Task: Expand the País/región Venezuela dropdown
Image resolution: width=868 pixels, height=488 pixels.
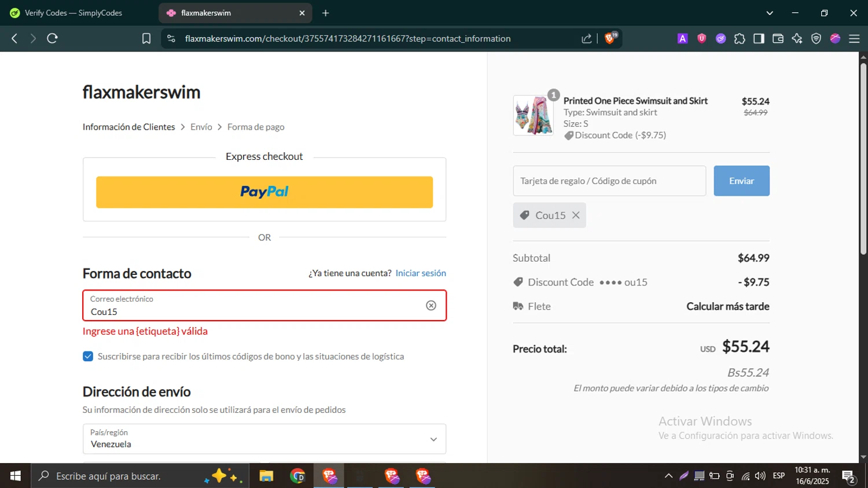Action: coord(264,439)
